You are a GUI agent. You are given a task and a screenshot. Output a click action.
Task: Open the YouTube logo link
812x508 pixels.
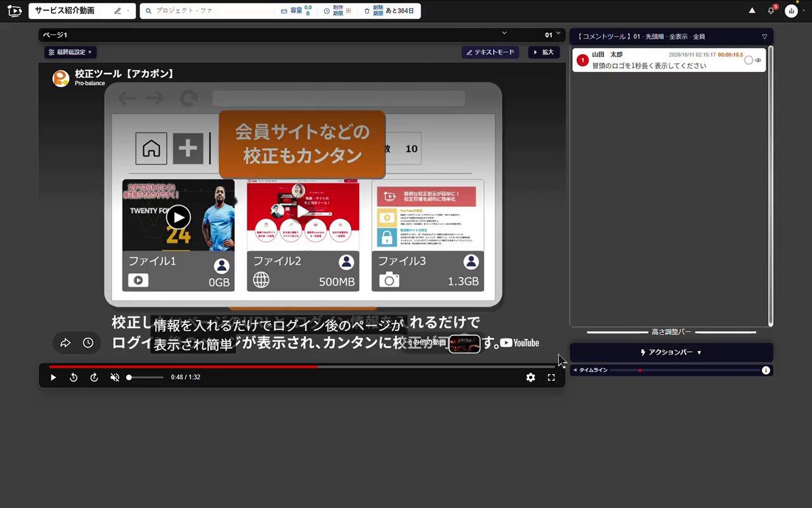(x=520, y=343)
